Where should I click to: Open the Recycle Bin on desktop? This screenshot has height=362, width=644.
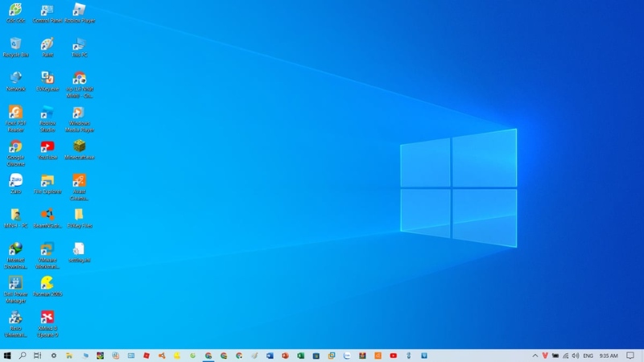[15, 45]
